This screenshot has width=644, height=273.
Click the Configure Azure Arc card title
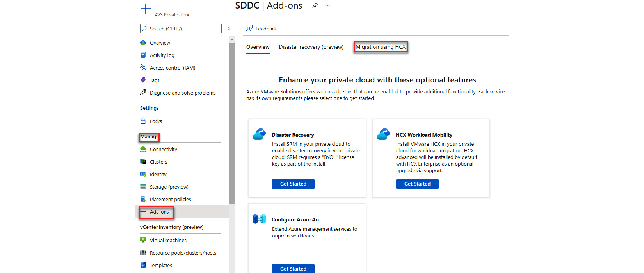296,219
